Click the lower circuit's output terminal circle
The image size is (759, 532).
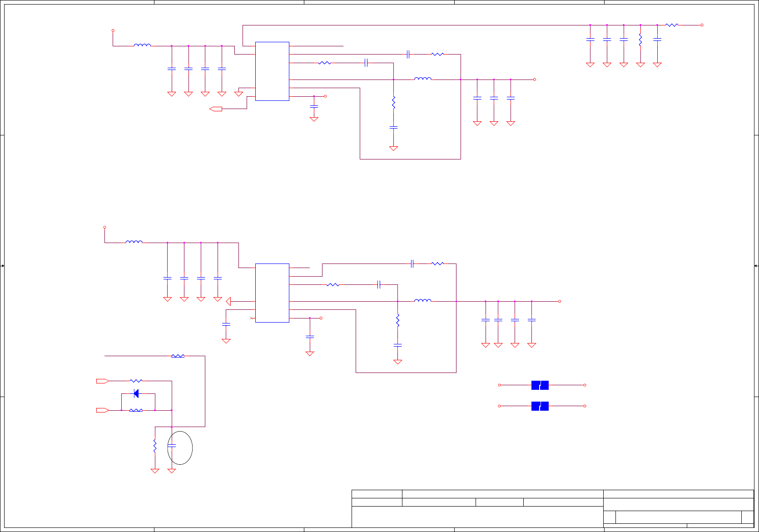pyautogui.click(x=560, y=301)
